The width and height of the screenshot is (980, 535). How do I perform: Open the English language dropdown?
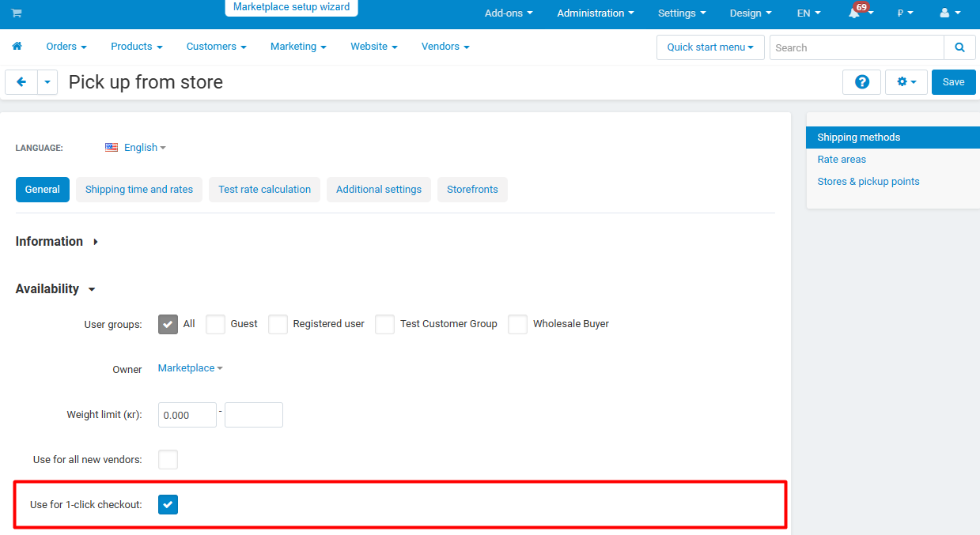(x=135, y=148)
